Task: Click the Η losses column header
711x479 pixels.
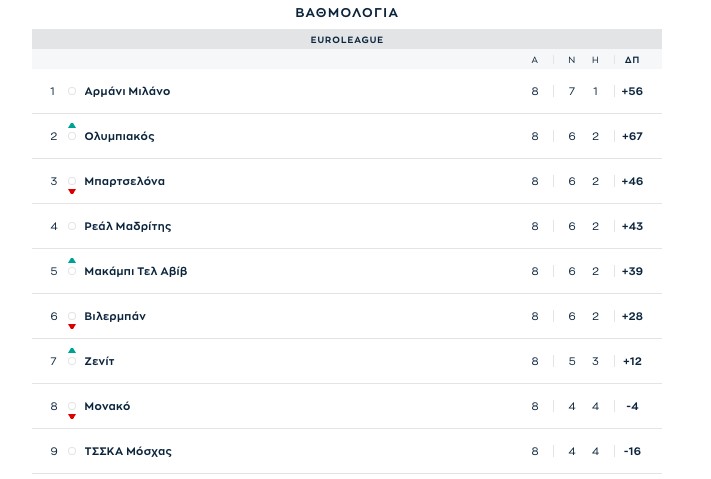Action: [595, 60]
